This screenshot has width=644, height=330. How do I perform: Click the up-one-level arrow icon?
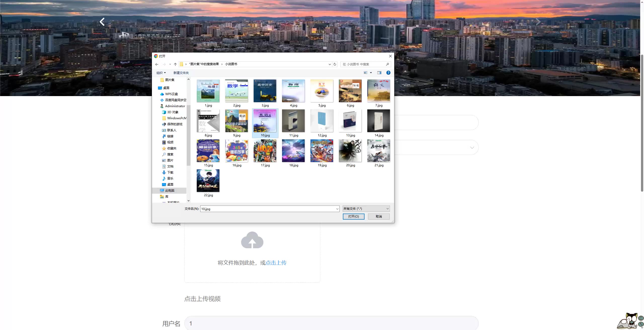(x=175, y=64)
